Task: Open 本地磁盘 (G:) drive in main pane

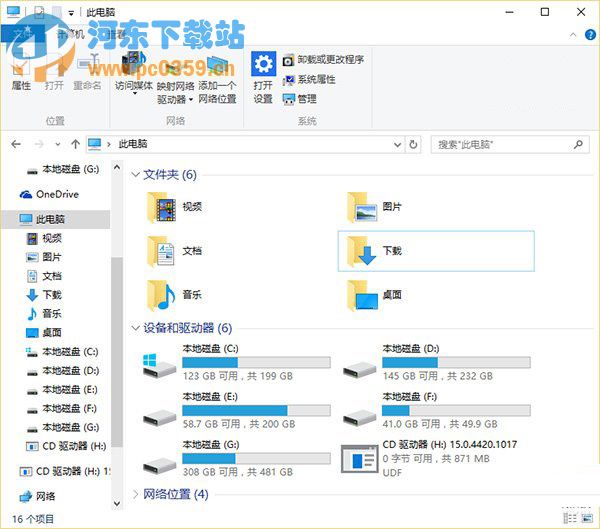Action: pyautogui.click(x=236, y=458)
